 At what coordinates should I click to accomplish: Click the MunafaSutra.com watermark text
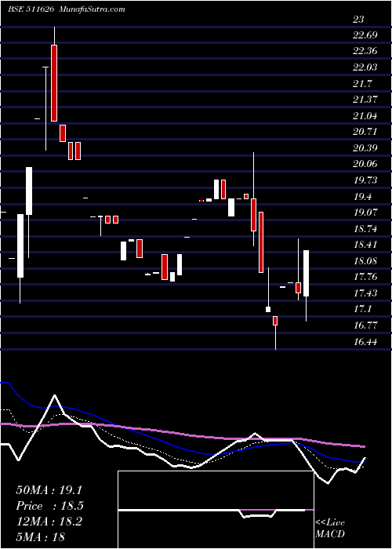click(x=93, y=9)
